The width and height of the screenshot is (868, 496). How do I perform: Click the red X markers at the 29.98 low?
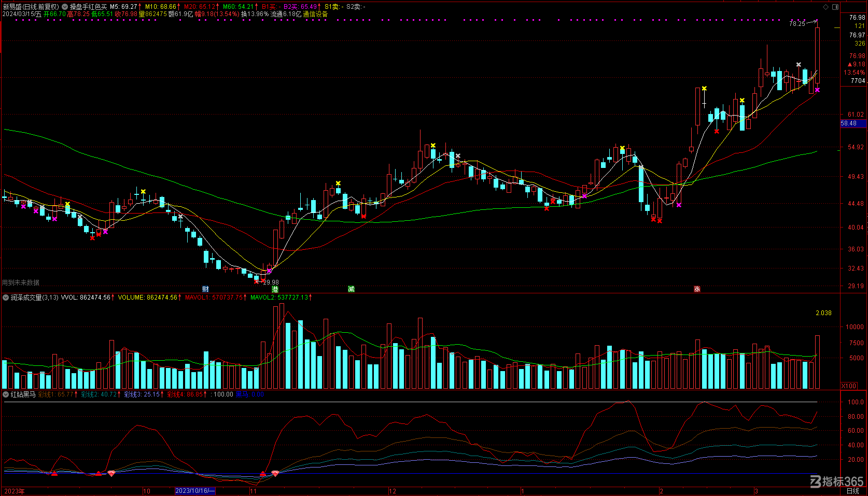(x=259, y=281)
